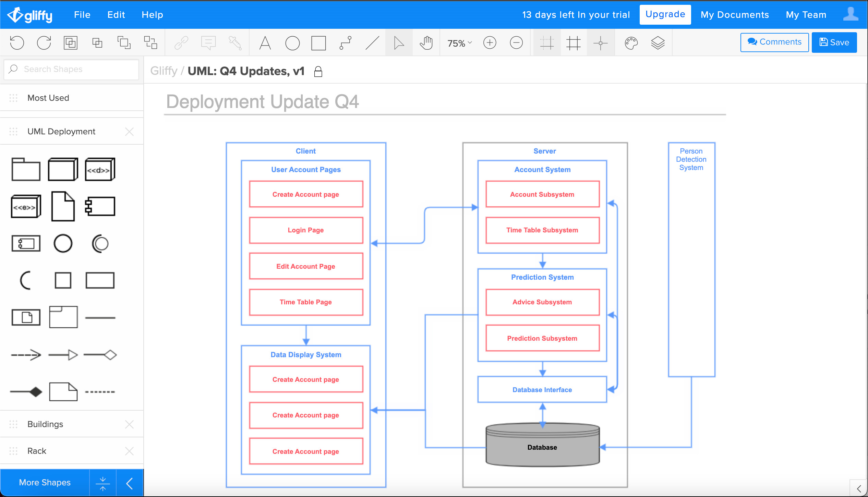
Task: Open the Edit menu
Action: (116, 15)
